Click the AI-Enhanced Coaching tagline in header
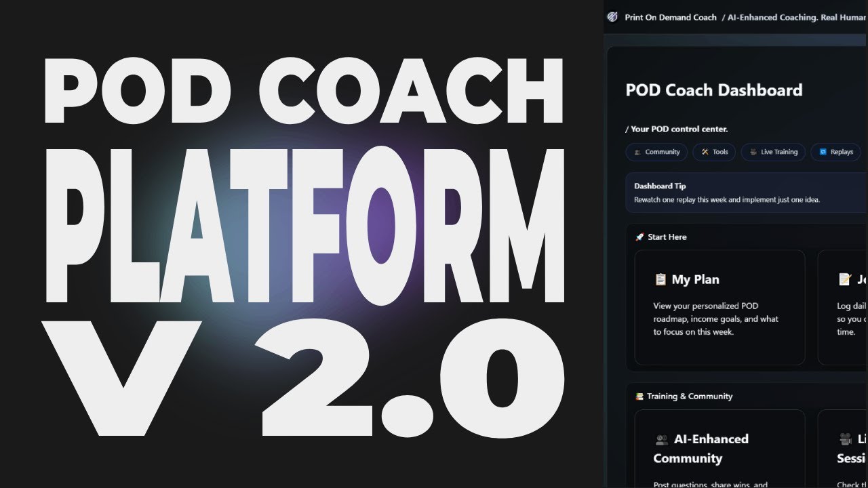The width and height of the screenshot is (868, 488). [x=797, y=18]
